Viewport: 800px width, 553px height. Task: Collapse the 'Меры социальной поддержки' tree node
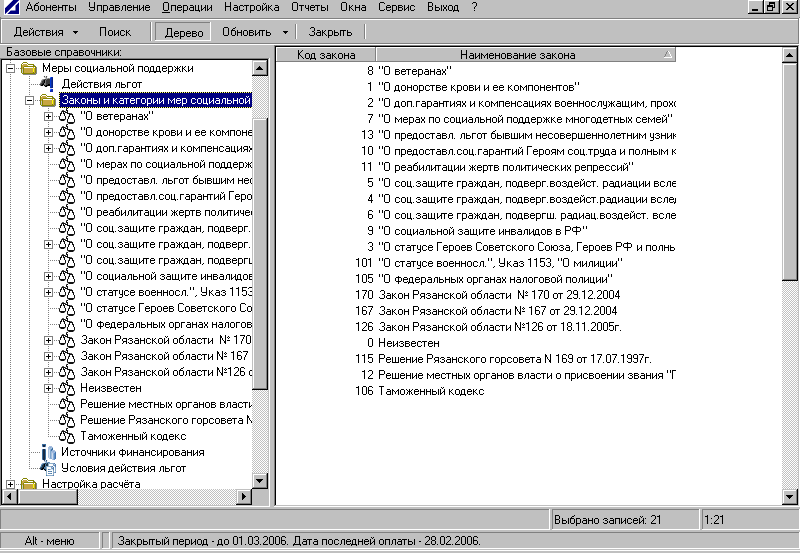(x=11, y=68)
